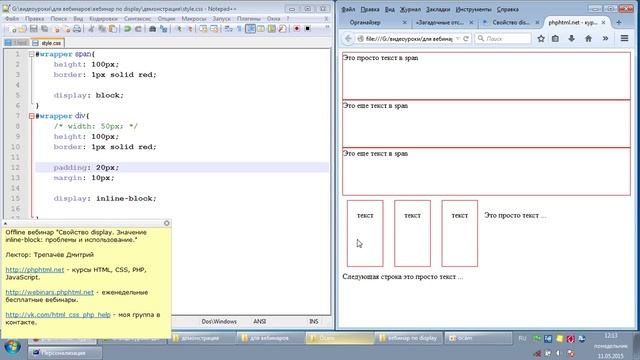
Task: Expand the Notepad++ toolbar overflow chevron
Action: click(x=327, y=28)
